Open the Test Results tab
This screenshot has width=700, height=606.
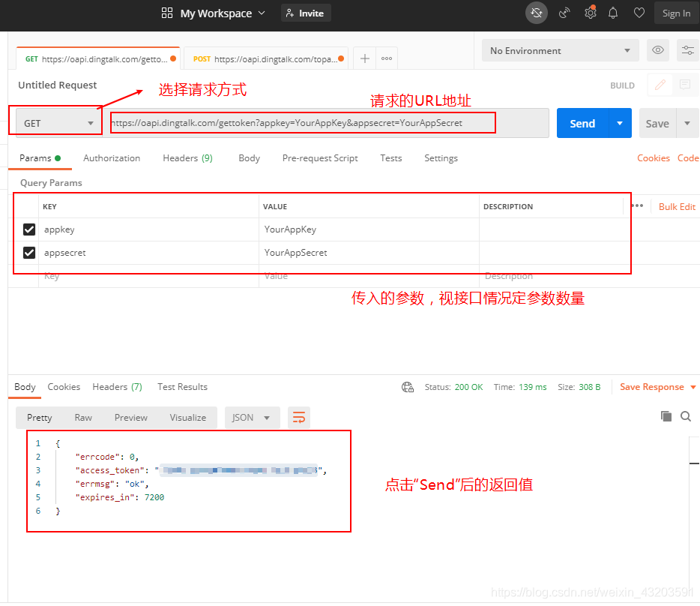click(182, 387)
